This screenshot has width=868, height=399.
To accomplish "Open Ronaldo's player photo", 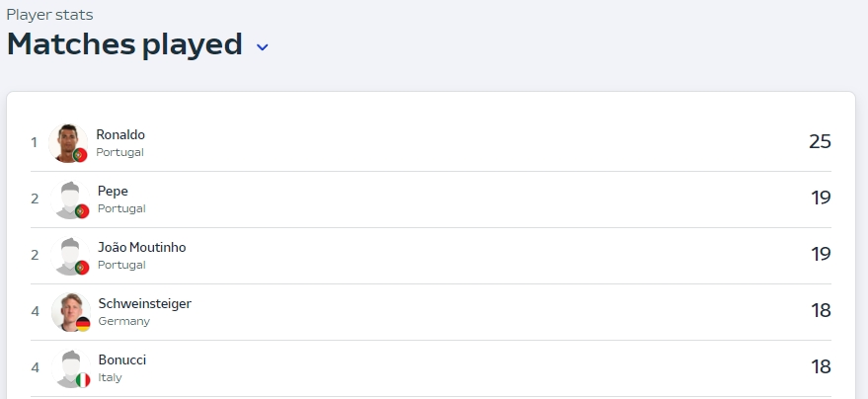I will [x=68, y=143].
